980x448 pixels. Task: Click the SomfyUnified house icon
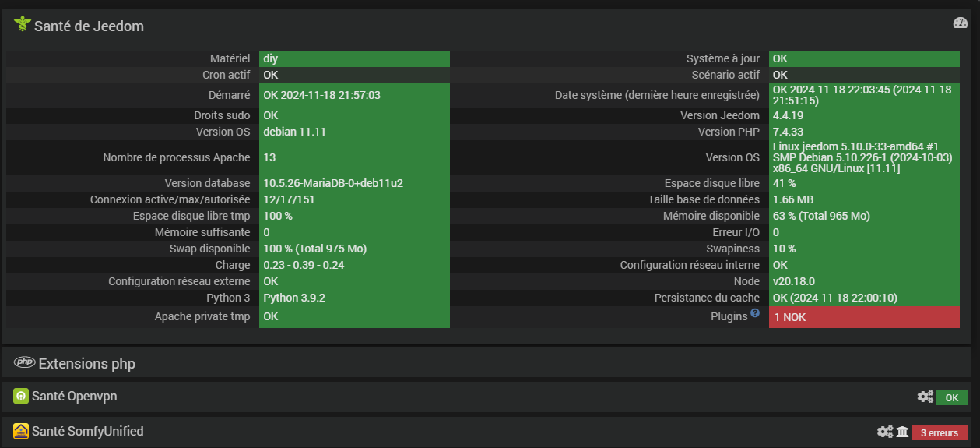point(21,431)
